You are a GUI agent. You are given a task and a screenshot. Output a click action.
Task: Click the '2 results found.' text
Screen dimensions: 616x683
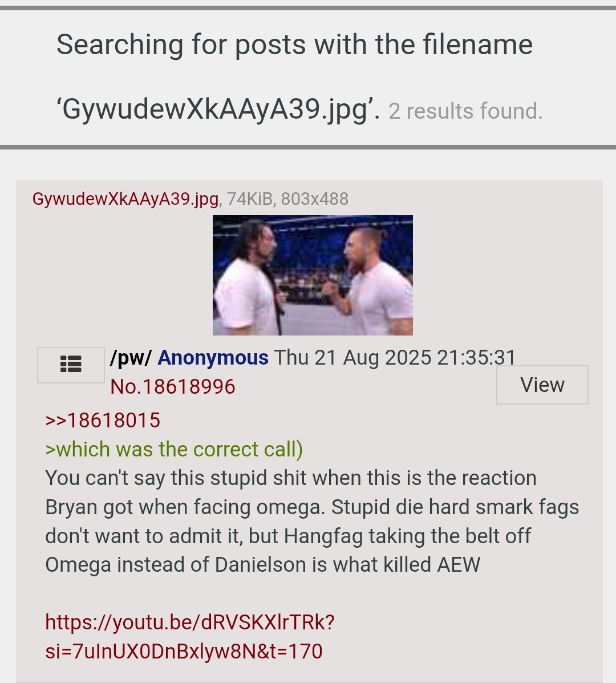466,111
